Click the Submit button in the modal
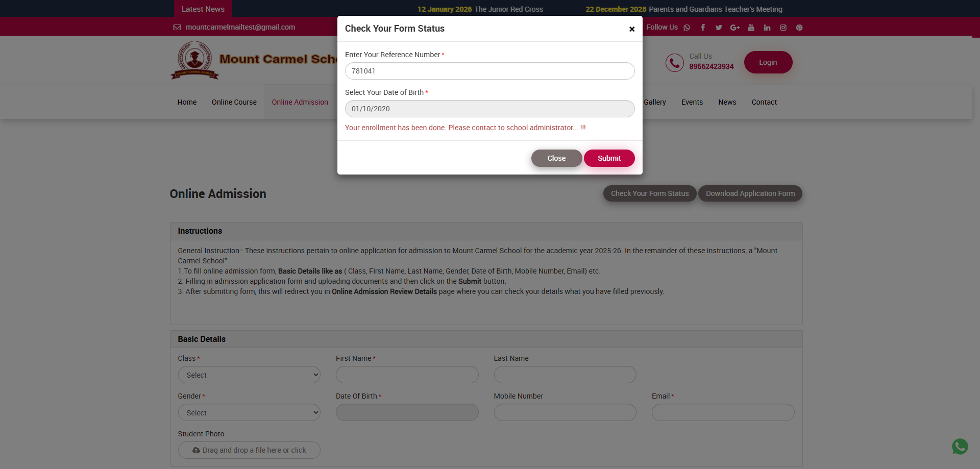 click(x=609, y=158)
